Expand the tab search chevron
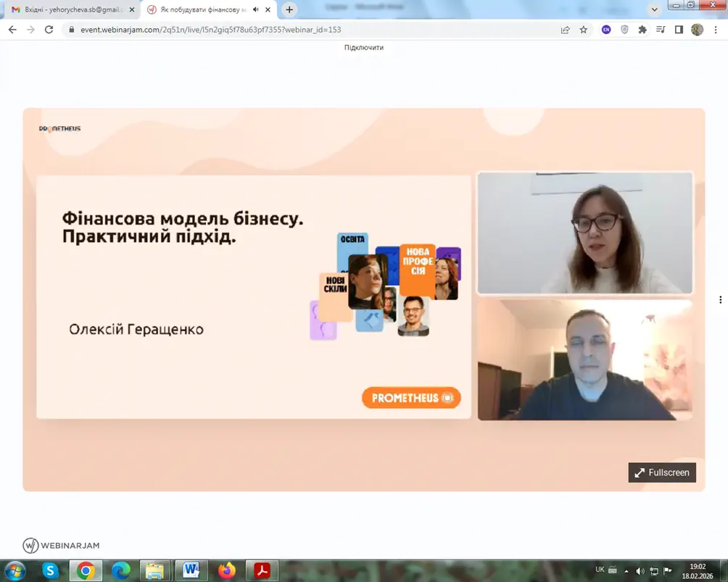Image resolution: width=728 pixels, height=582 pixels. coord(655,10)
